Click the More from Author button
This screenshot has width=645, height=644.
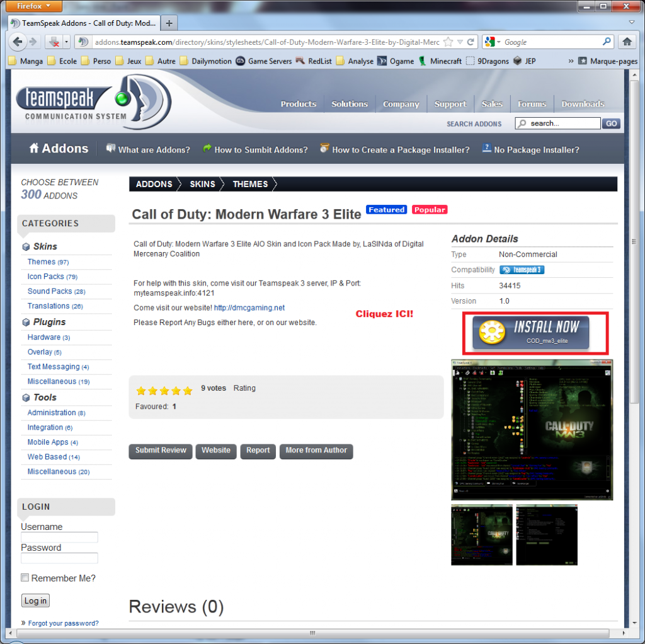tap(316, 451)
